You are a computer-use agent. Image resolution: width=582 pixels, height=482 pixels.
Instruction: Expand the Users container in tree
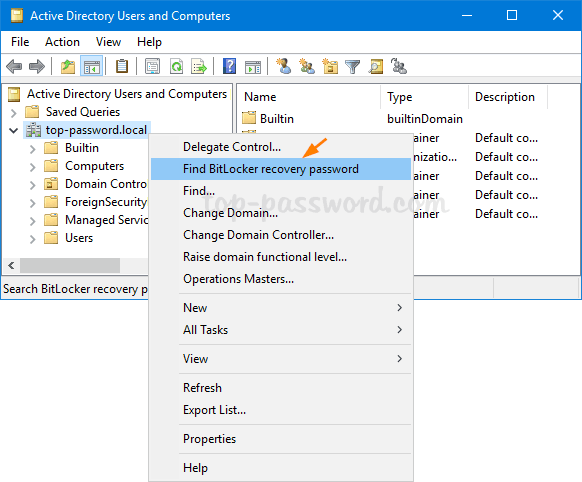point(33,239)
